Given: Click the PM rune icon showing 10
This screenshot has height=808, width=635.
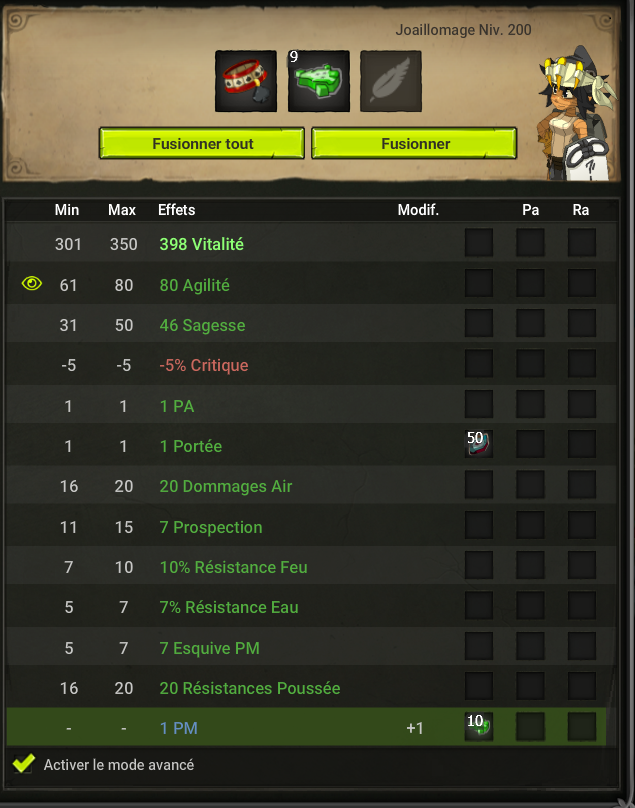Looking at the screenshot, I should click(x=479, y=726).
